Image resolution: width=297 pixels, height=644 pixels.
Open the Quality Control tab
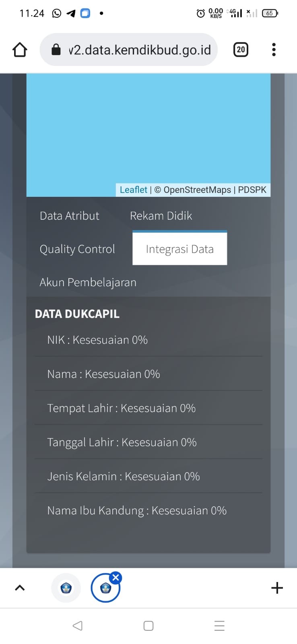(77, 249)
